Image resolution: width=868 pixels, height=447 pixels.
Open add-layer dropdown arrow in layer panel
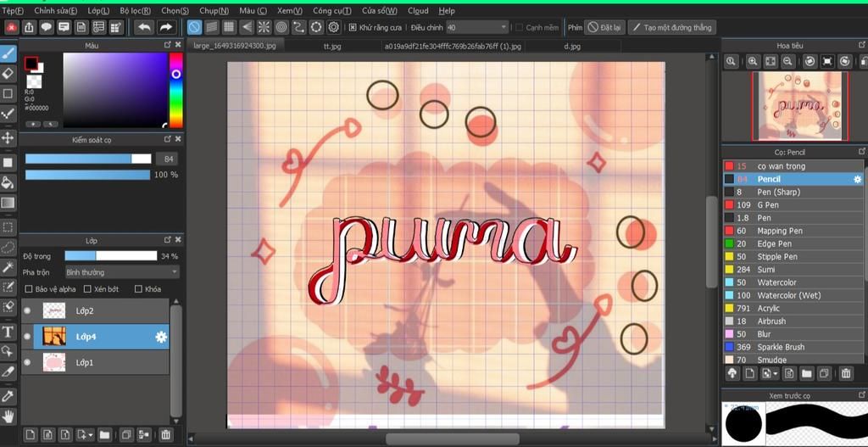90,435
